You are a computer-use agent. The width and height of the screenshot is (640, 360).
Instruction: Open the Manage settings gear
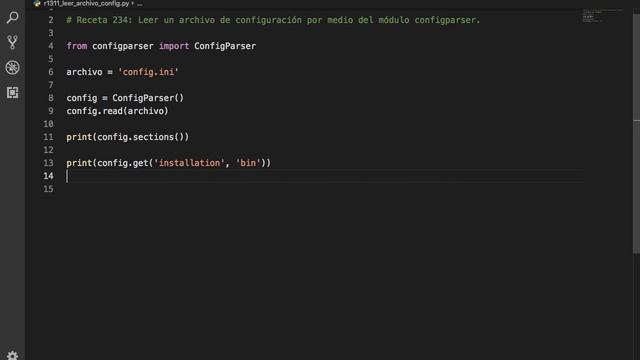coord(12,356)
